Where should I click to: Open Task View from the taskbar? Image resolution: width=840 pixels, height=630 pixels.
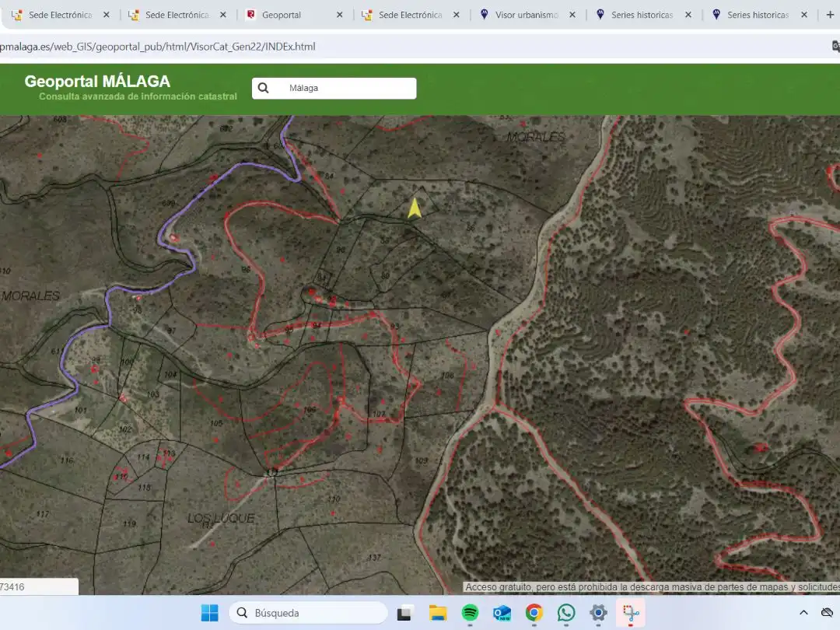coord(405,613)
